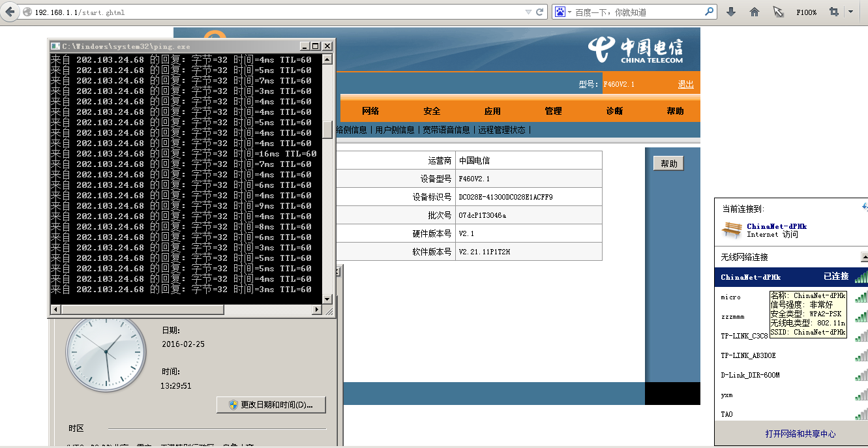
Task: Click 更改日期和时间 button
Action: (x=271, y=405)
